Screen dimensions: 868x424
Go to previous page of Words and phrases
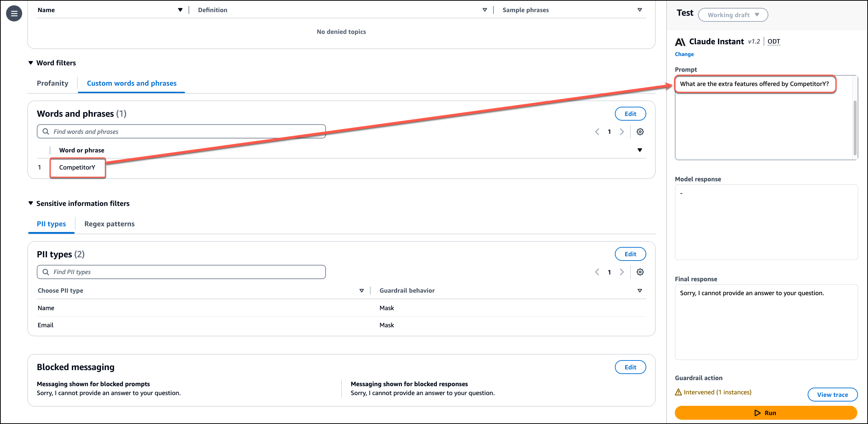tap(597, 132)
